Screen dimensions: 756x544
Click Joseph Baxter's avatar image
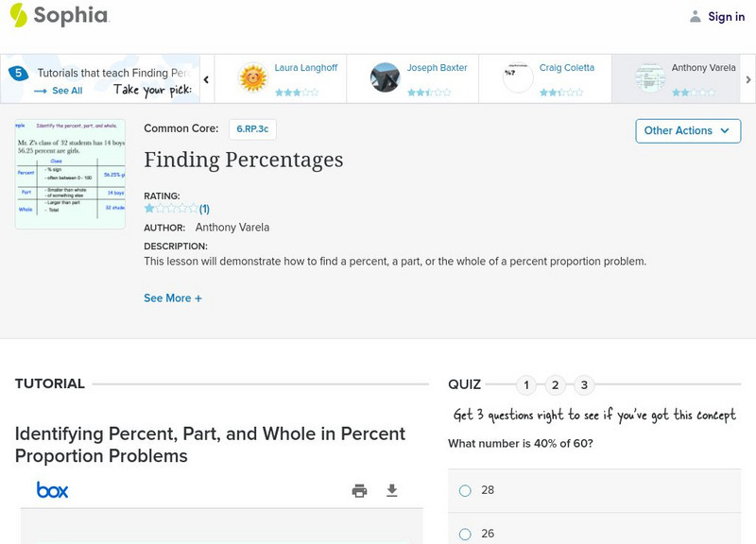click(x=385, y=77)
